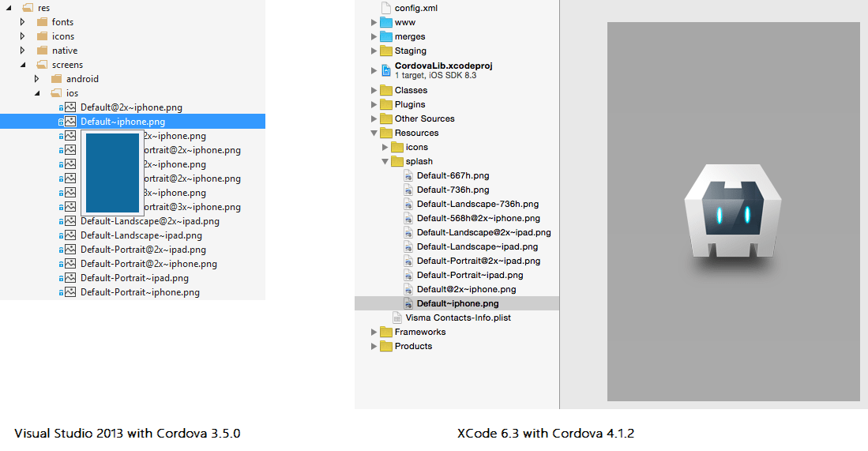The image size is (868, 451).
Task: Expand the Staging folder arrow
Action: click(374, 51)
